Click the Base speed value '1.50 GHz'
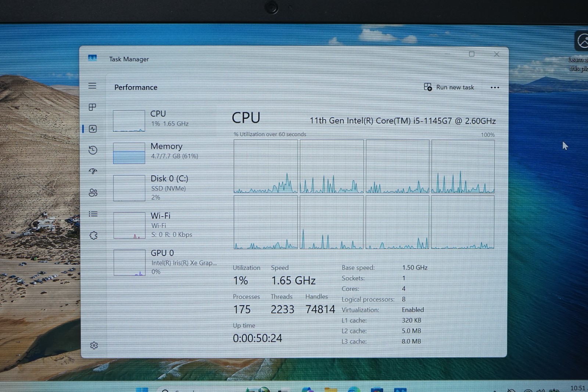The image size is (588, 392). [415, 268]
